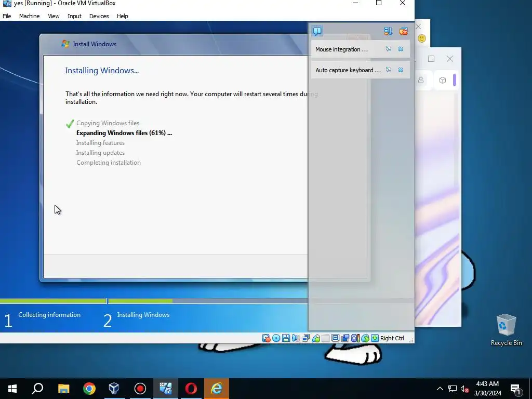Screen dimensions: 532x399
Task: Click the display settings status icon
Action: pos(335,338)
